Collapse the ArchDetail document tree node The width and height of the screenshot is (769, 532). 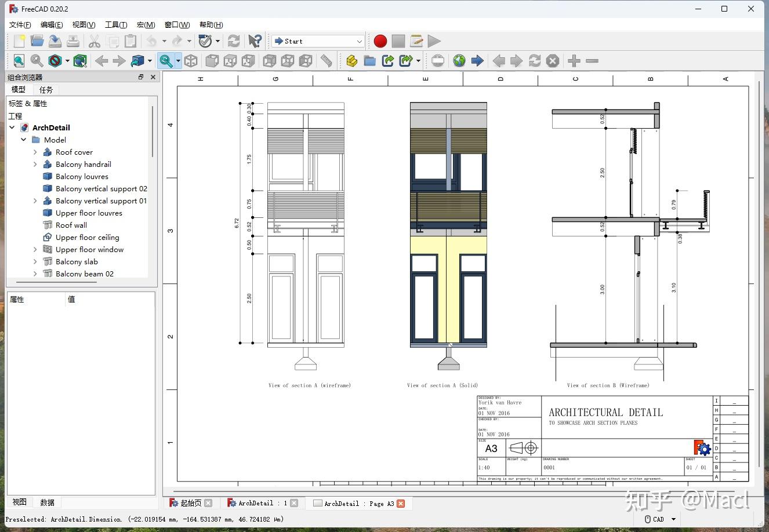[x=12, y=127]
